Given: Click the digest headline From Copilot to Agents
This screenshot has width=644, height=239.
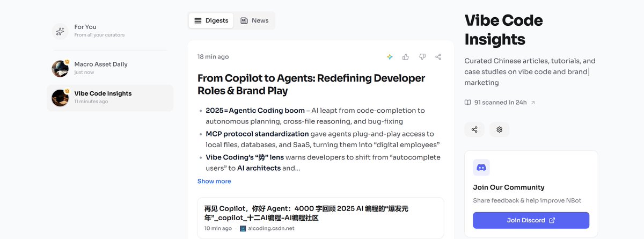Looking at the screenshot, I should pos(311,84).
